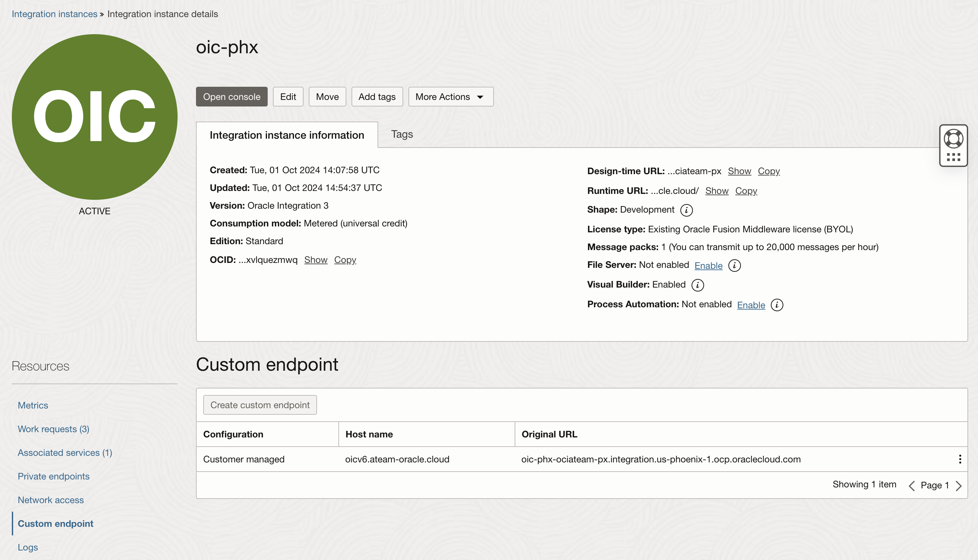Click Create custom endpoint button
The height and width of the screenshot is (560, 978).
click(x=260, y=405)
